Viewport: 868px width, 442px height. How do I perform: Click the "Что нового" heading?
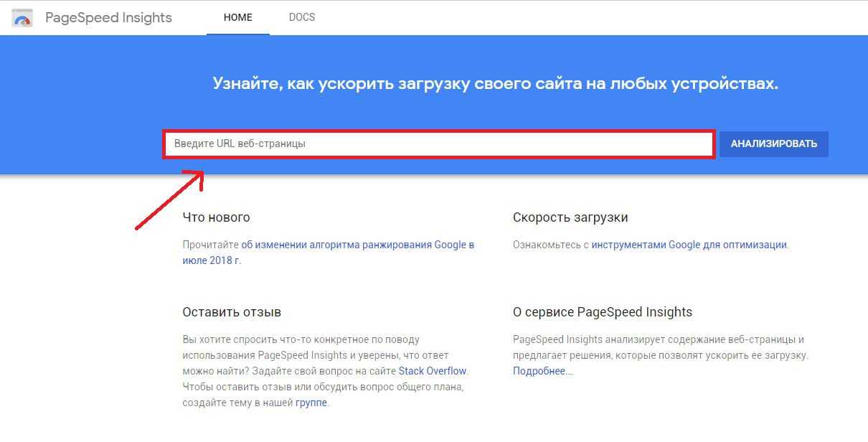click(216, 217)
